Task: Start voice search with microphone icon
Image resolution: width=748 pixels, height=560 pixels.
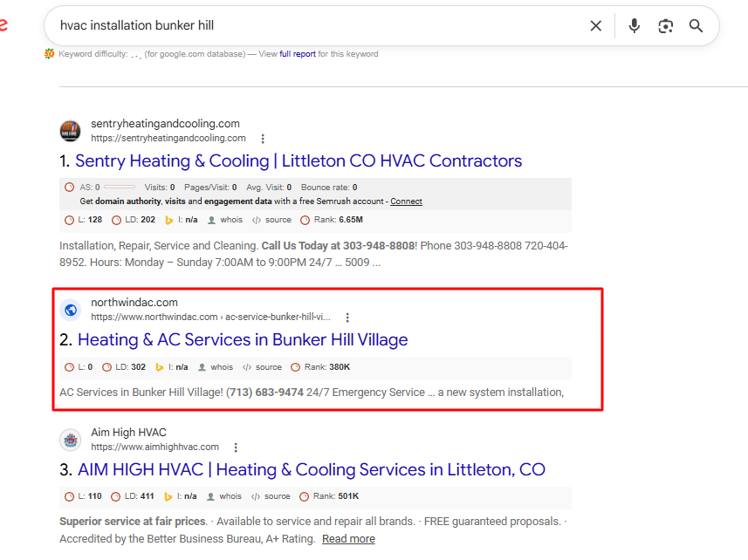Action: tap(634, 26)
